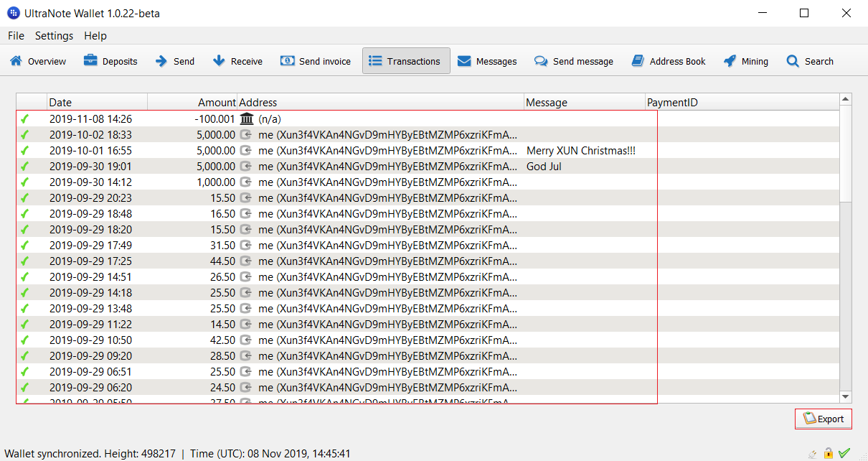Screen dimensions: 868x461
Task: Click "Wallet synchronized. Height: 498217" in the status bar
Action: 90,454
